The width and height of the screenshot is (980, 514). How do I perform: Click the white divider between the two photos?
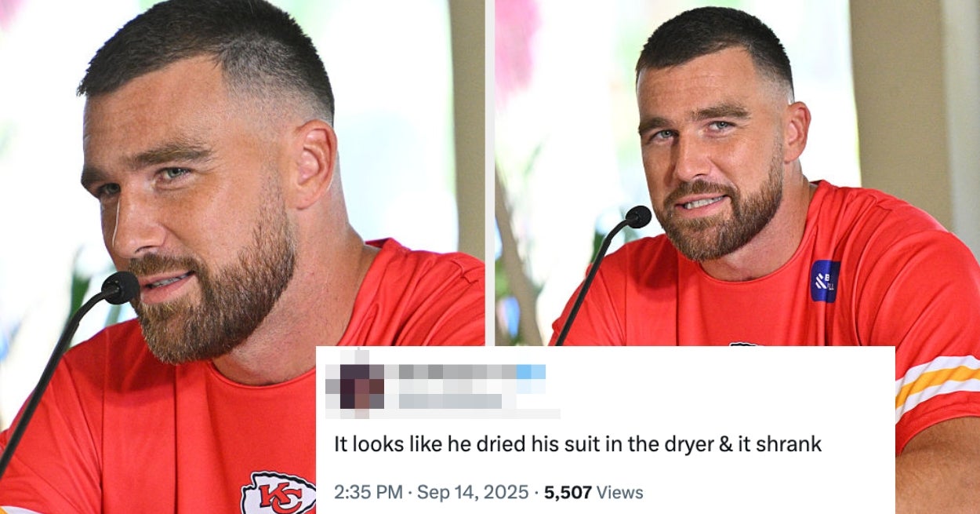(490, 173)
